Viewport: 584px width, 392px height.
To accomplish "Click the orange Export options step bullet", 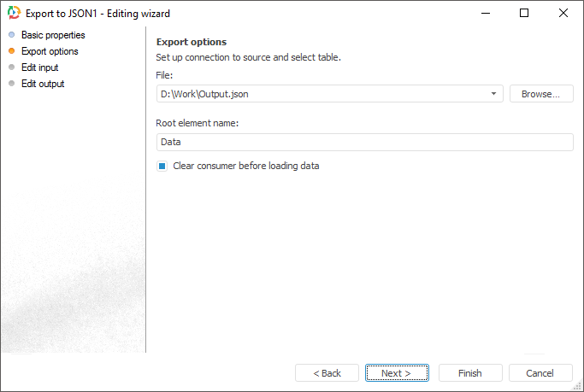I will [11, 51].
